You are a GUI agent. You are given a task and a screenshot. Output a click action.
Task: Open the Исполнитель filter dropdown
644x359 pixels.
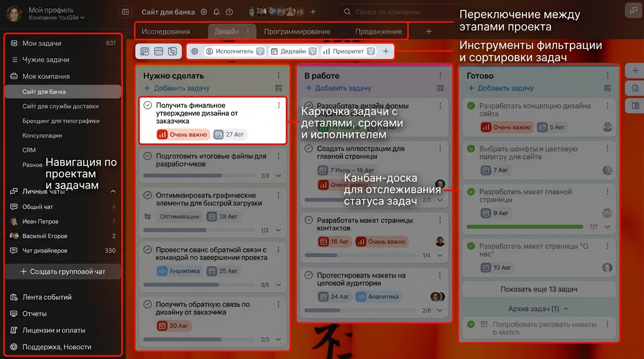point(261,51)
